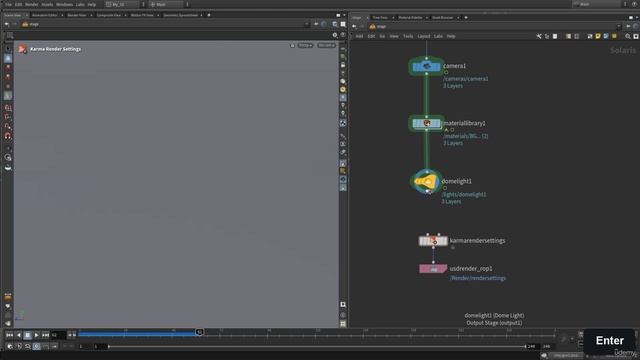
Task: Click the Karma Render Settings icon in the viewport
Action: click(22, 49)
